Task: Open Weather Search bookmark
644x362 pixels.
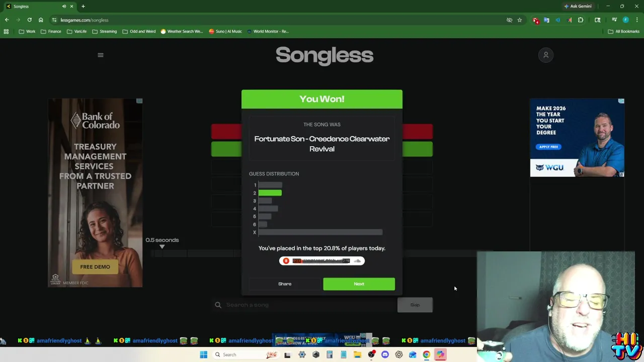Action: 182,31
